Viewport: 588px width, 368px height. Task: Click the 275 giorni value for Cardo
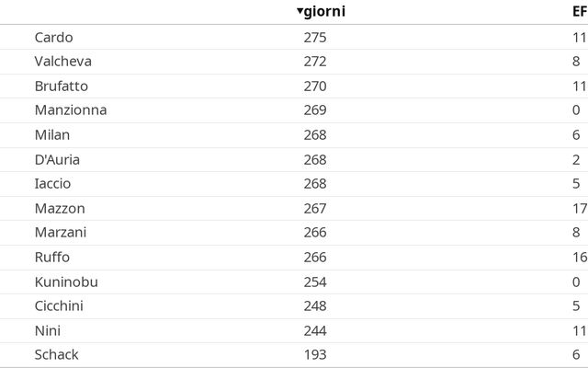click(x=315, y=38)
